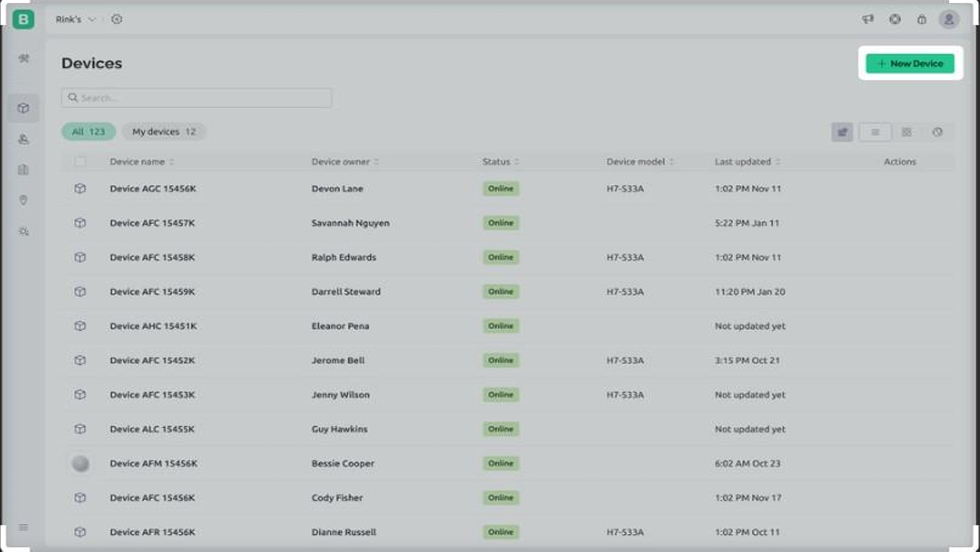Click the lifebuoy help icon
Screen dimensions: 980x552
894,19
